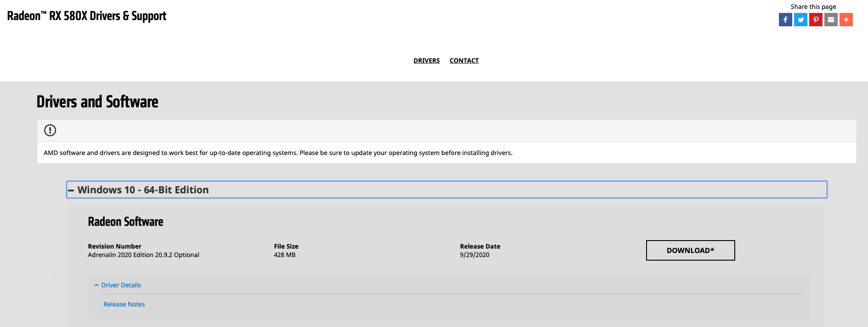The width and height of the screenshot is (868, 327).
Task: Collapse Windows 10 - 64-Bit Edition section
Action: pyautogui.click(x=446, y=190)
